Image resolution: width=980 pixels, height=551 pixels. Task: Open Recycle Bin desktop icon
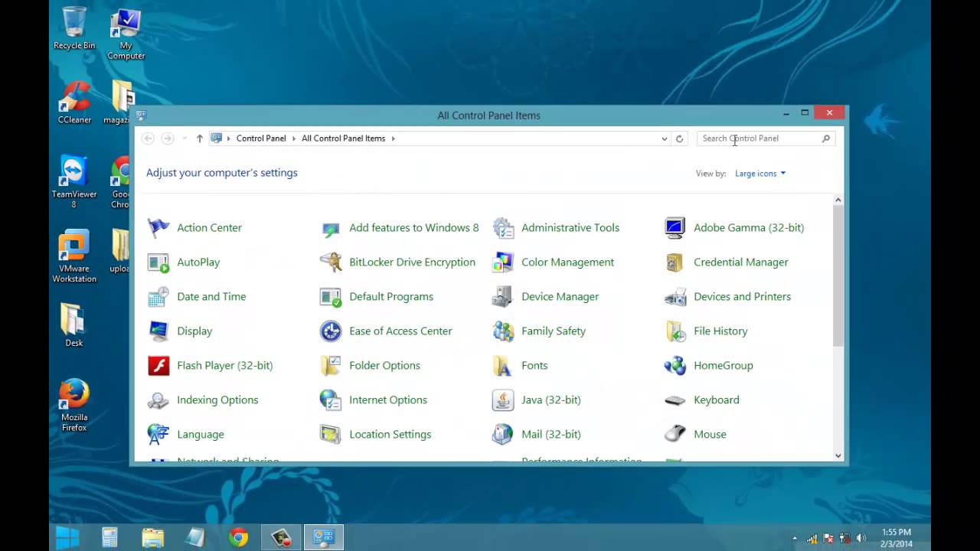[x=74, y=28]
